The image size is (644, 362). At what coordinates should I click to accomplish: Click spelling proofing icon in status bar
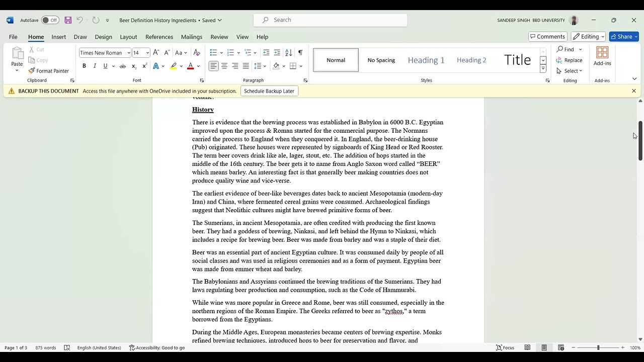[x=67, y=348]
